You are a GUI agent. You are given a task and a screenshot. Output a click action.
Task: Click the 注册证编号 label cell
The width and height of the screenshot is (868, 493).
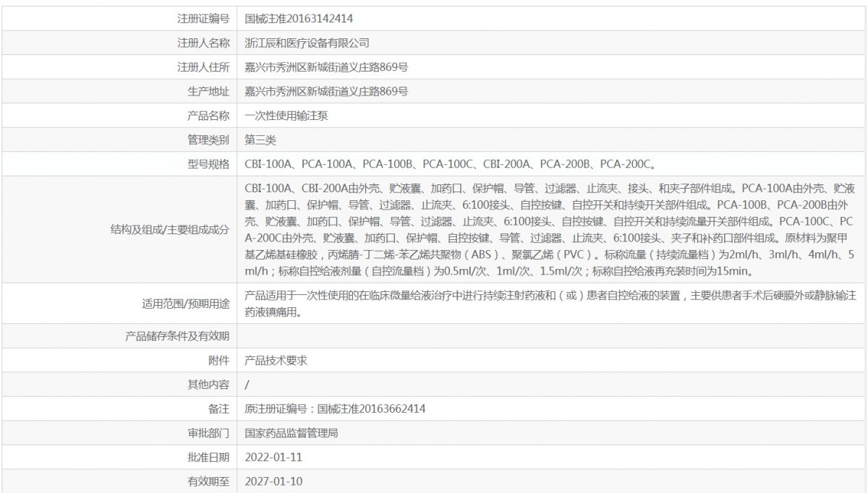coord(204,19)
